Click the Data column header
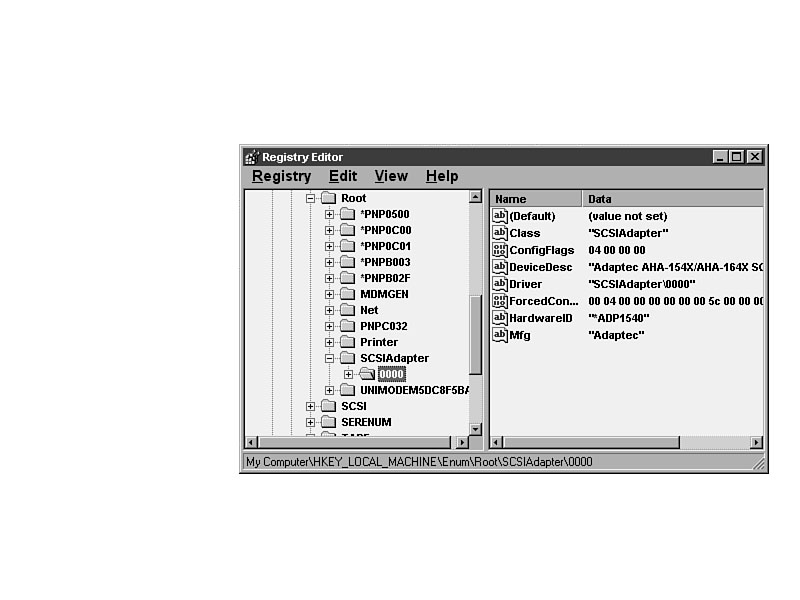Image resolution: width=800 pixels, height=600 pixels. point(670,199)
